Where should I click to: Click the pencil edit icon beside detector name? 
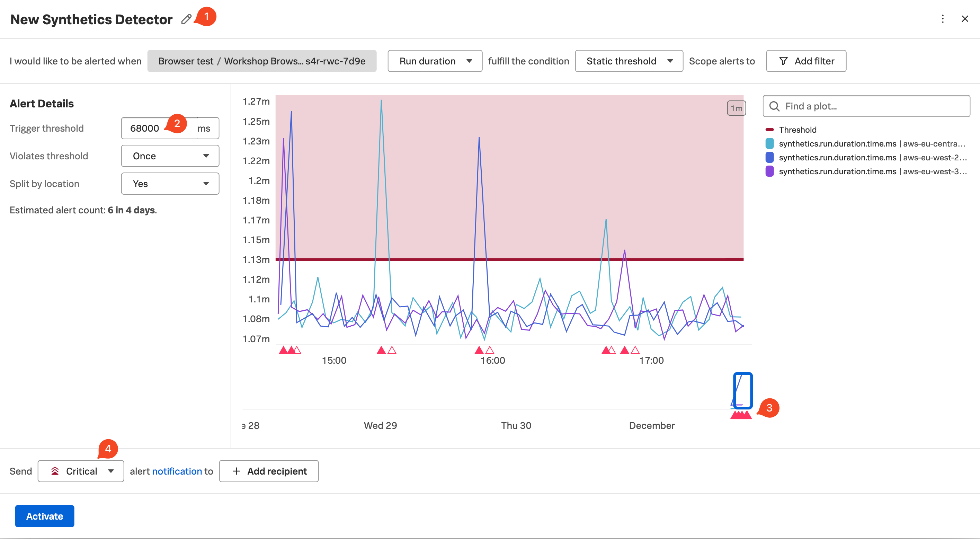coord(186,19)
